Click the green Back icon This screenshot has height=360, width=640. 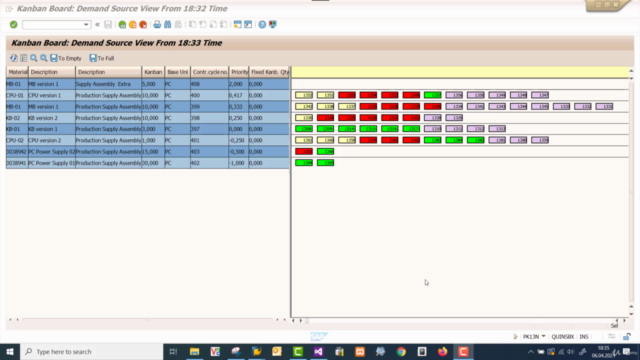[122, 24]
